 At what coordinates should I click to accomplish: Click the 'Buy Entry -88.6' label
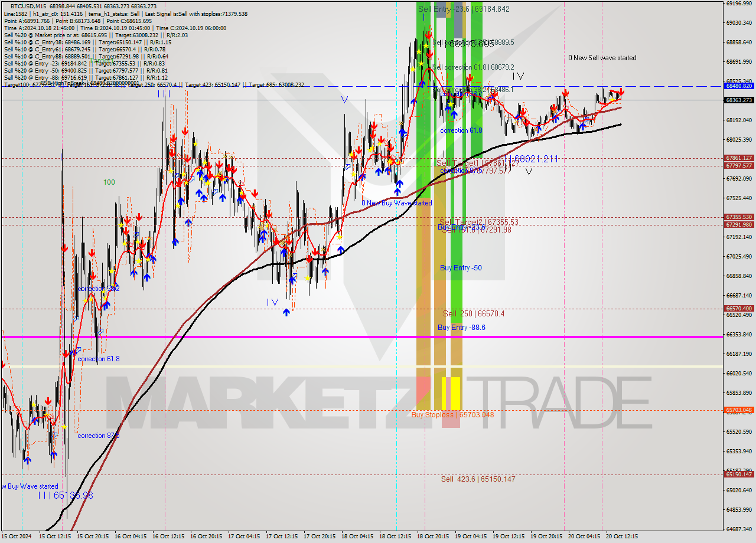point(461,328)
